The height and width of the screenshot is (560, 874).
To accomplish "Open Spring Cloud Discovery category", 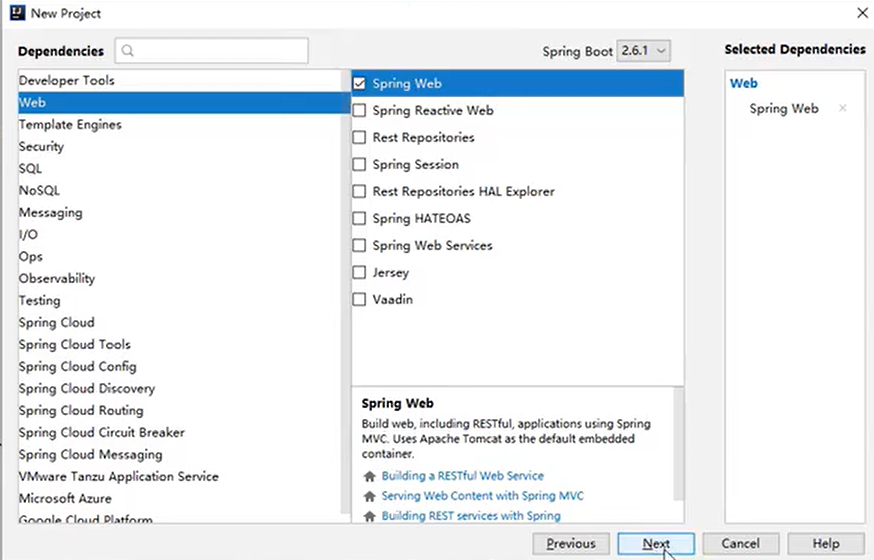I will click(x=179, y=388).
